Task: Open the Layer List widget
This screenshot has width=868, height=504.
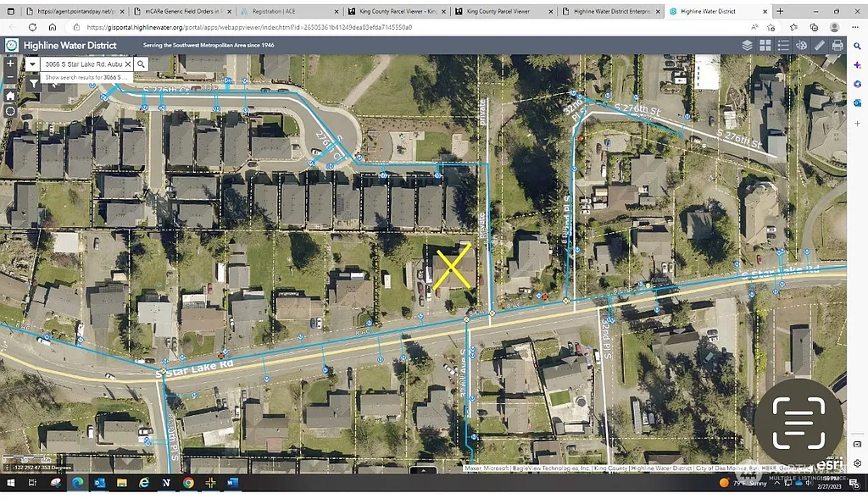Action: tap(747, 46)
